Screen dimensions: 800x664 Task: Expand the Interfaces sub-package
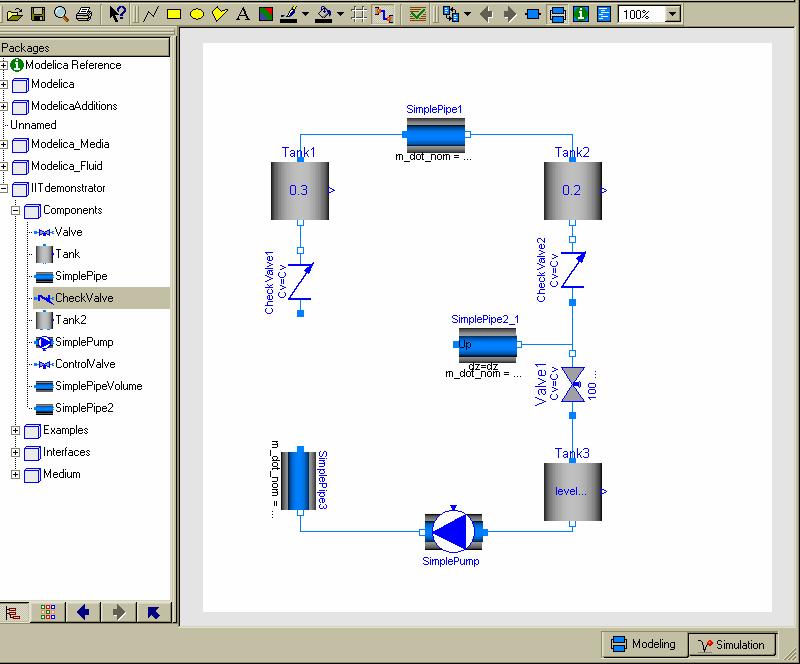pos(15,452)
